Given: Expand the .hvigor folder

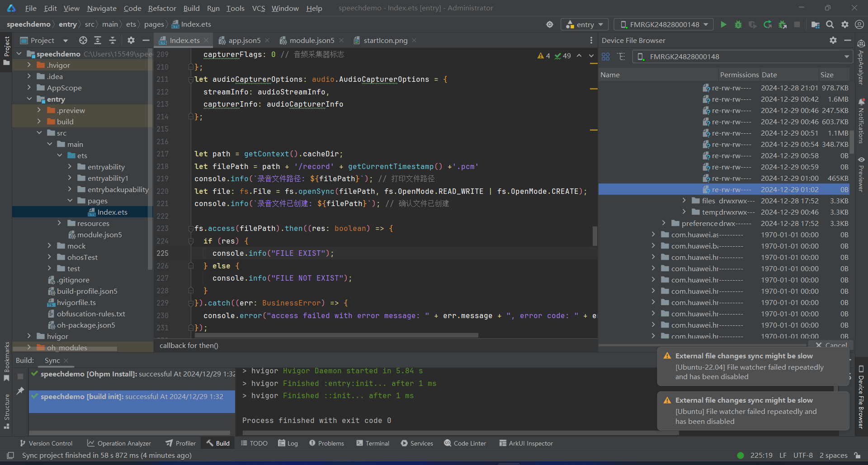Looking at the screenshot, I should pos(29,65).
